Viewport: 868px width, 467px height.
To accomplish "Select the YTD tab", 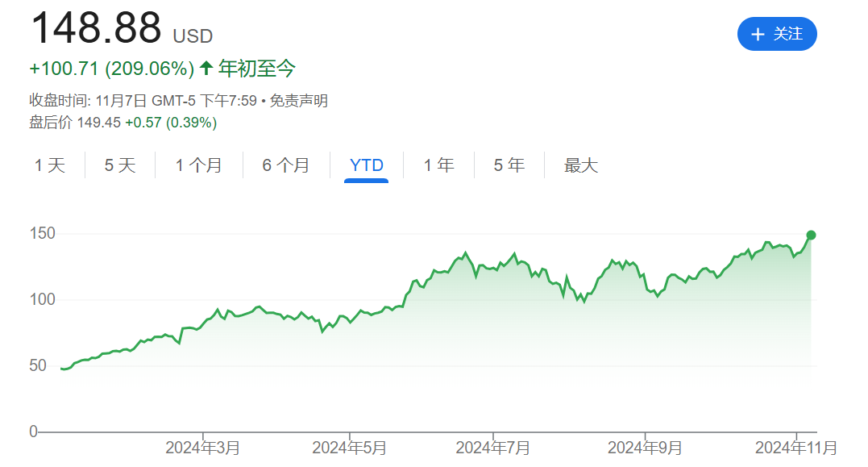I will (x=366, y=165).
